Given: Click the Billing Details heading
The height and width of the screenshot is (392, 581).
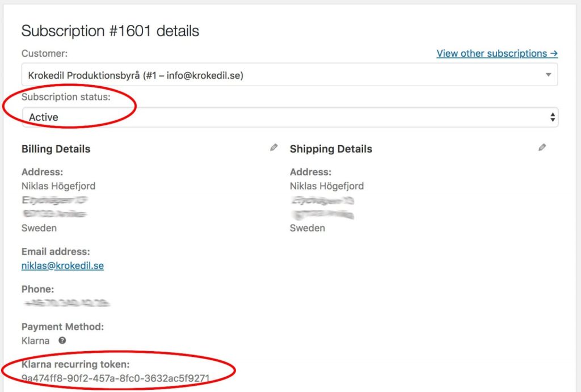Looking at the screenshot, I should (x=56, y=149).
